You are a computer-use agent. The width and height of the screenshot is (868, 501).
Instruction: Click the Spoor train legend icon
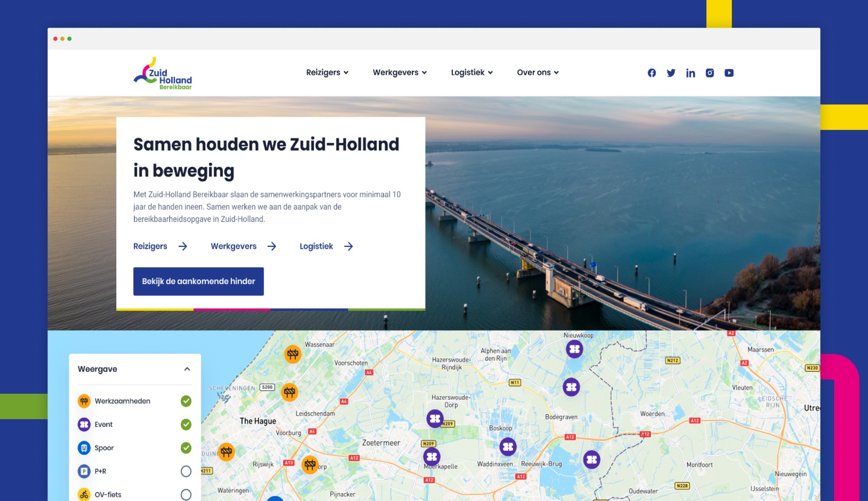click(x=84, y=448)
